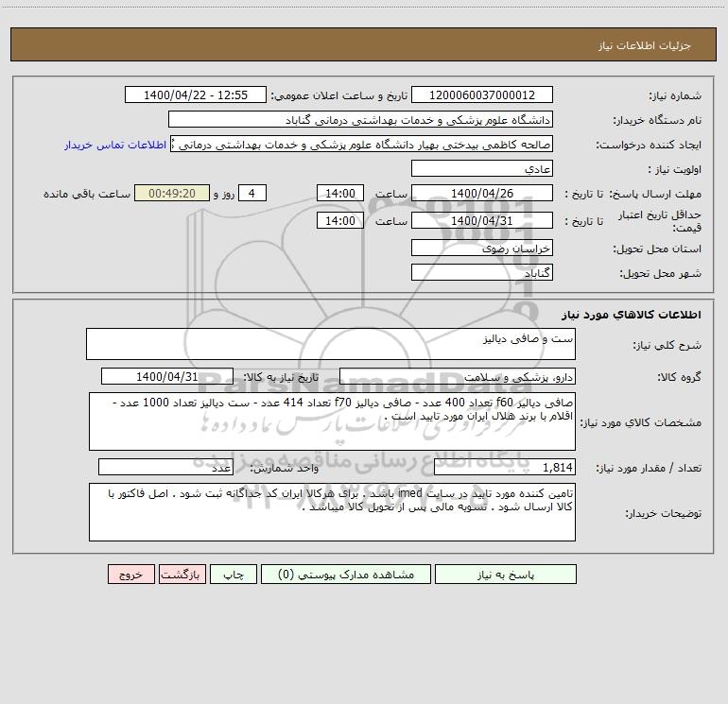Click the استان محل تحویل label
The height and width of the screenshot is (704, 728).
pyautogui.click(x=657, y=249)
